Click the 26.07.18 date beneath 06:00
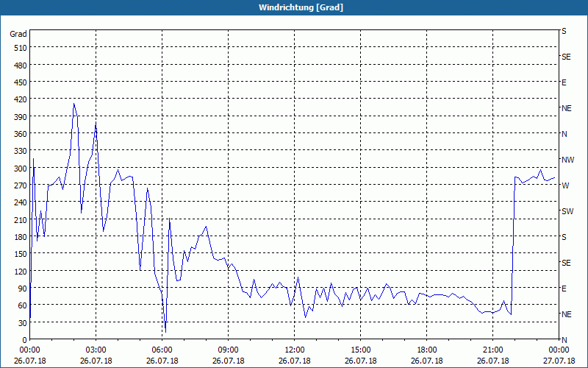Image resolution: width=588 pixels, height=368 pixels. click(x=162, y=361)
